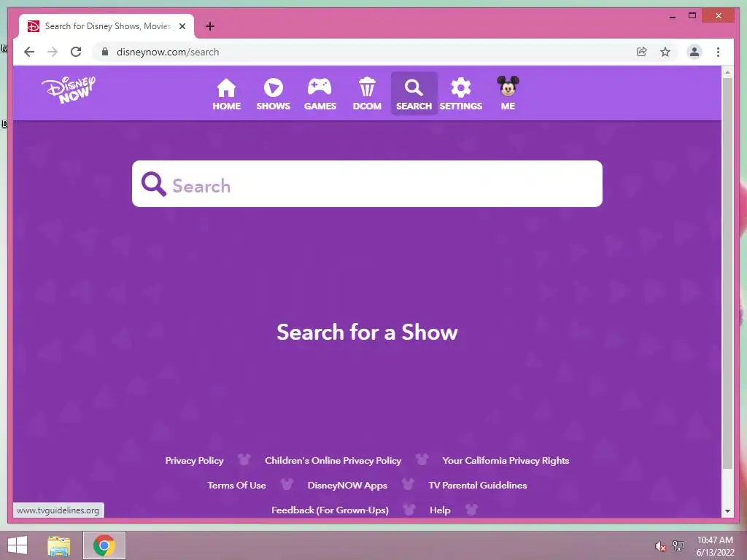
Task: Click the page scrollbar thumb
Action: [727, 274]
